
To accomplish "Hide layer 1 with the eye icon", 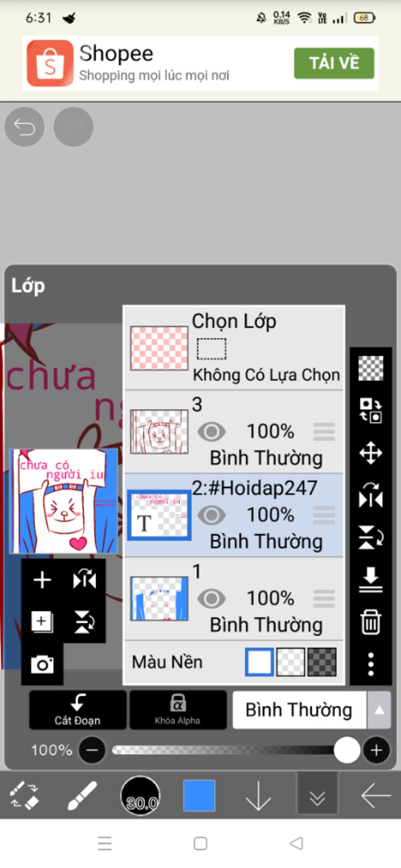I will (211, 599).
